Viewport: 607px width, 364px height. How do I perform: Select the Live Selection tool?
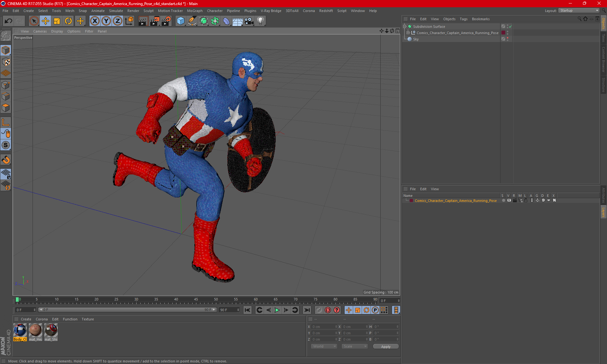(x=34, y=21)
